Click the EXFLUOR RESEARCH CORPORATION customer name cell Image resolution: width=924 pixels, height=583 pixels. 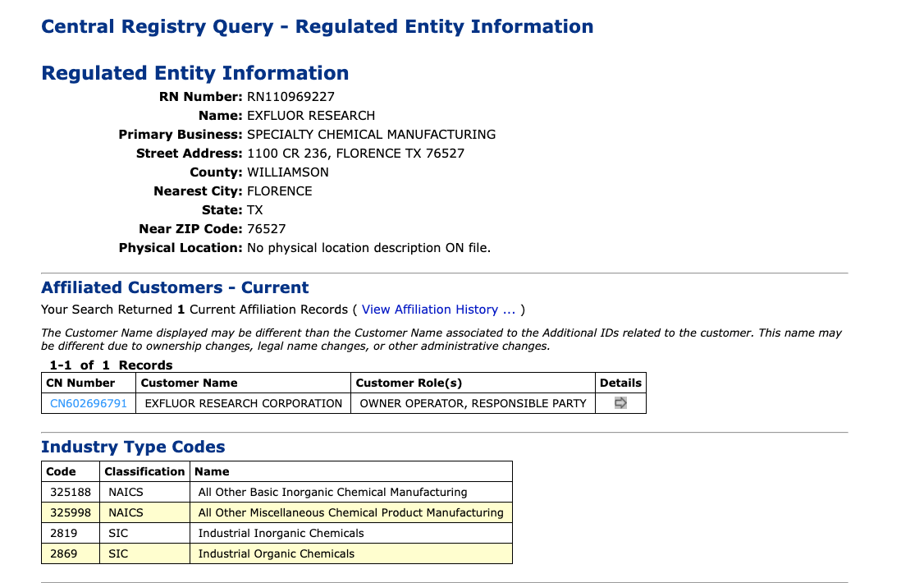244,403
